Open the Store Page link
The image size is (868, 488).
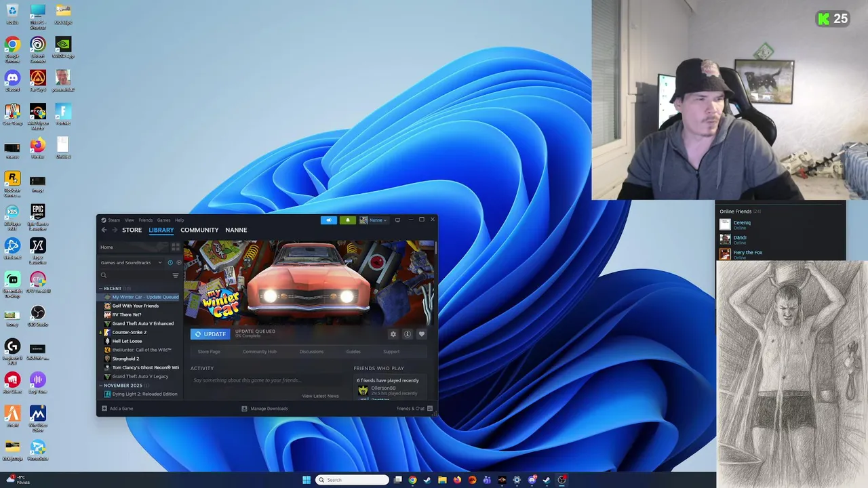[209, 352]
